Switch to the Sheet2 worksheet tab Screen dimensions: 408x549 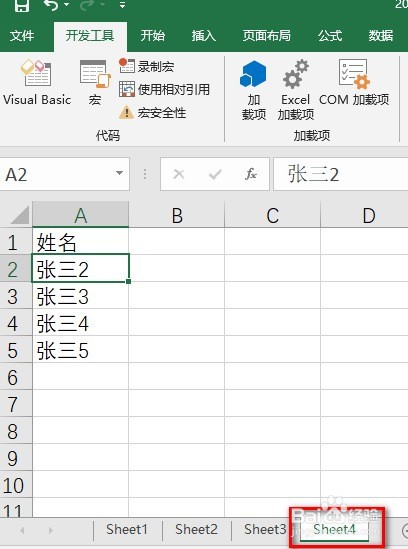coord(196,529)
